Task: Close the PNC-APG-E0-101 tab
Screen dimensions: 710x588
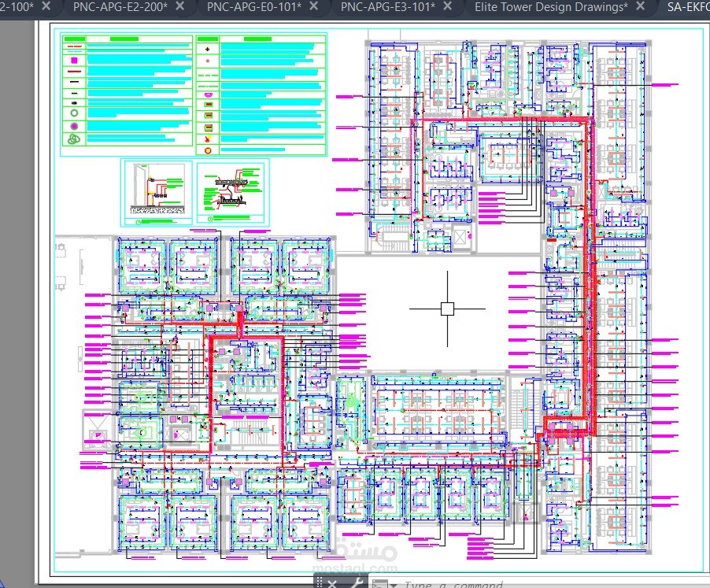Action: [313, 6]
